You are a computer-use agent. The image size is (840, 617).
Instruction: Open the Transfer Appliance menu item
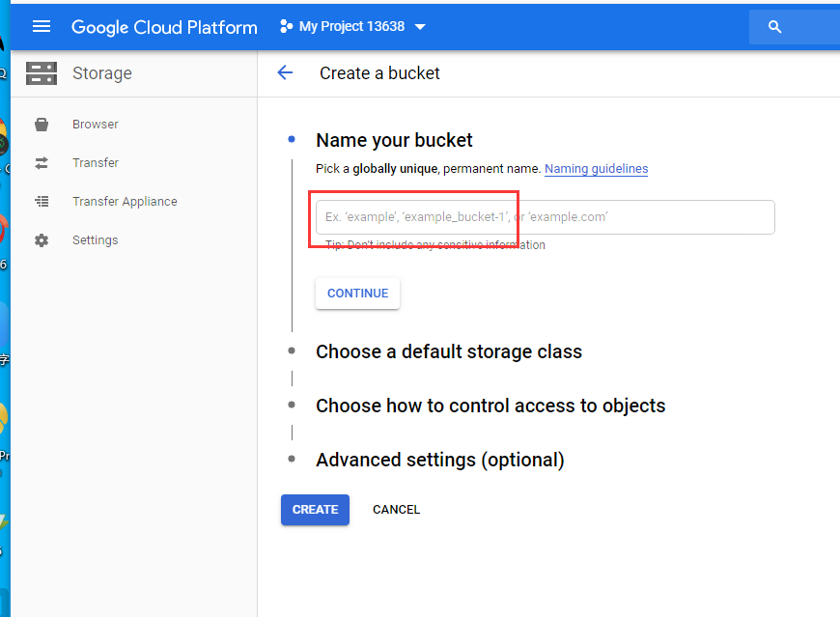125,202
